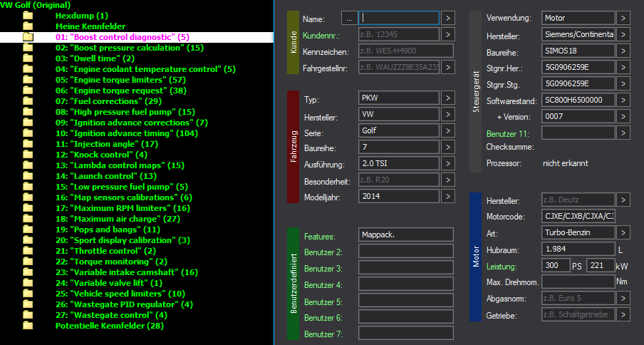Open arrow beside Hersteller VW field
Image resolution: width=644 pixels, height=345 pixels.
point(448,114)
